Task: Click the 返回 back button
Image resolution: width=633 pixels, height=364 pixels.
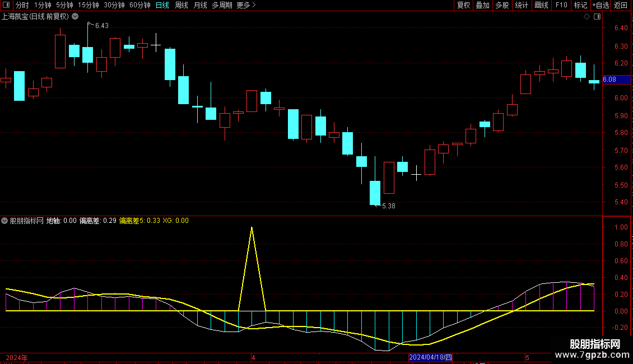Action: coord(621,5)
